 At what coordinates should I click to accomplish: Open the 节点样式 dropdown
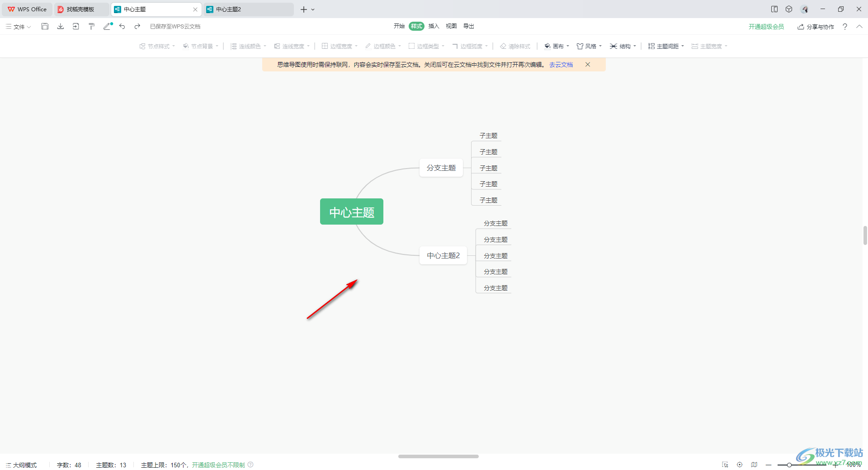click(x=157, y=46)
